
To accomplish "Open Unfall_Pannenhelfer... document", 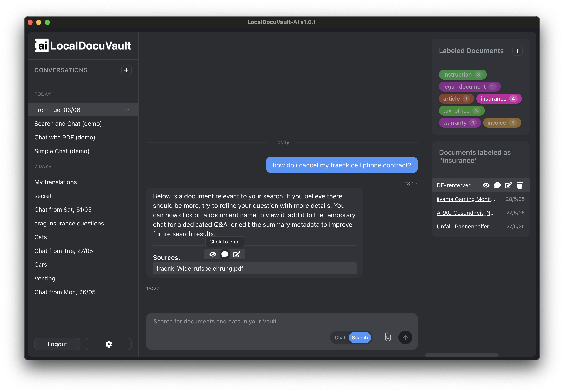I will tap(466, 227).
